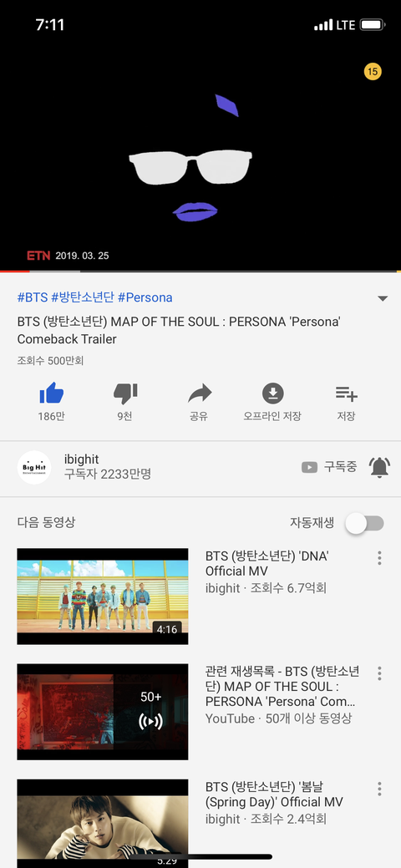Open the ibighit channel avatar
The image size is (401, 868).
(34, 468)
